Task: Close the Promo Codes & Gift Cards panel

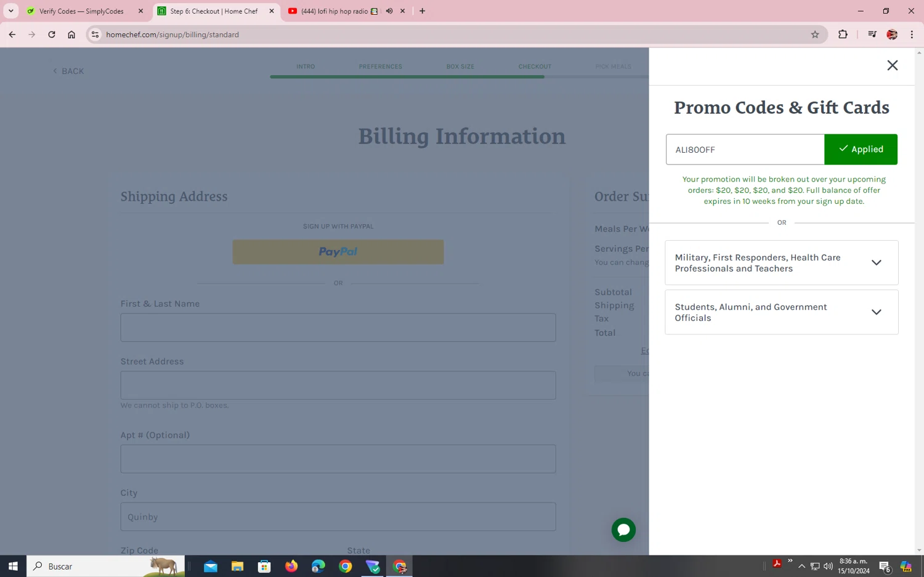Action: click(892, 65)
